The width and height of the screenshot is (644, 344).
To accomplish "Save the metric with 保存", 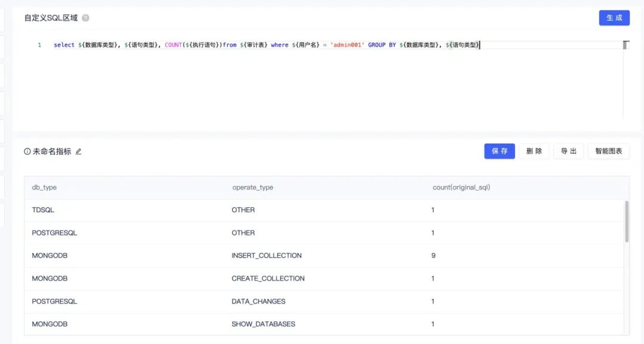I will point(499,151).
